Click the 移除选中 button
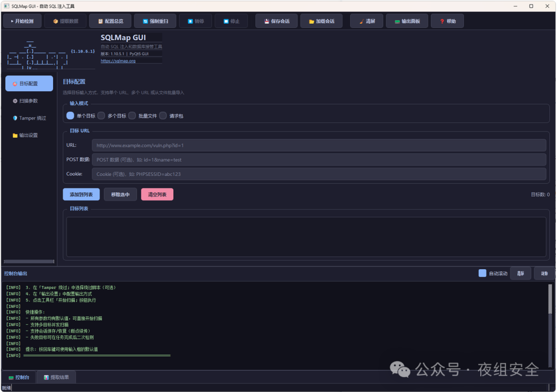Image resolution: width=557 pixels, height=392 pixels. (x=120, y=194)
